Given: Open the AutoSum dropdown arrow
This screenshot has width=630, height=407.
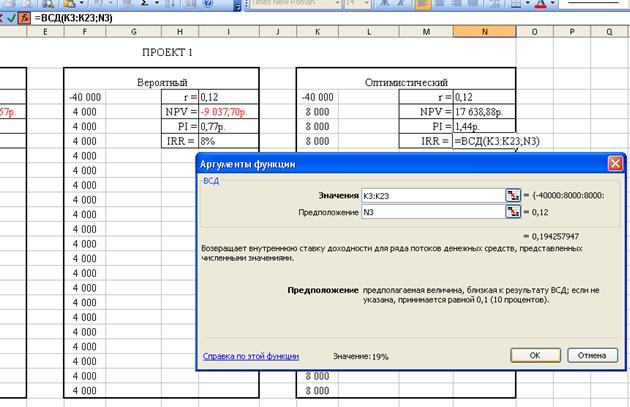Looking at the screenshot, I should tap(157, 4).
